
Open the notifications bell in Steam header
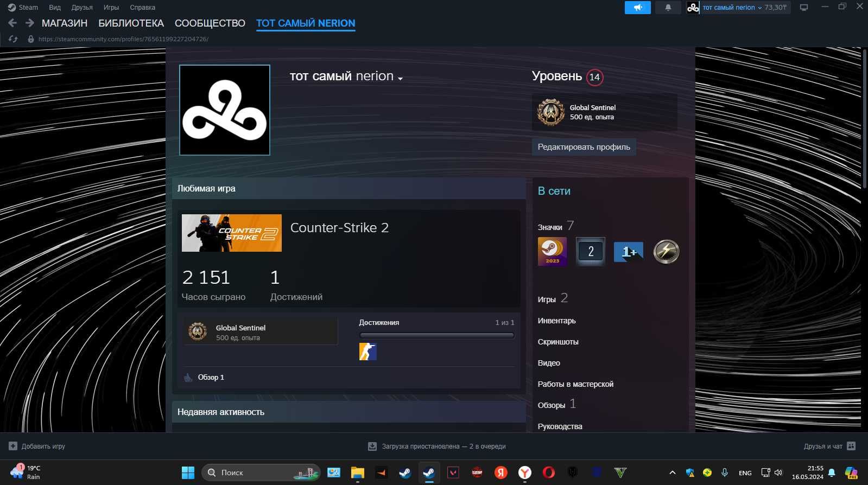tap(668, 8)
